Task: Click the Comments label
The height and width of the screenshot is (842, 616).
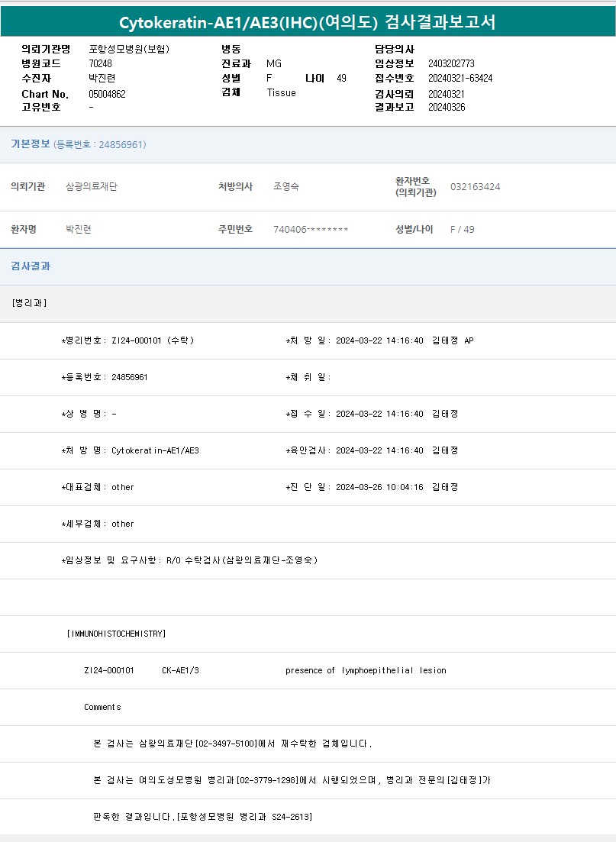Action: [102, 707]
